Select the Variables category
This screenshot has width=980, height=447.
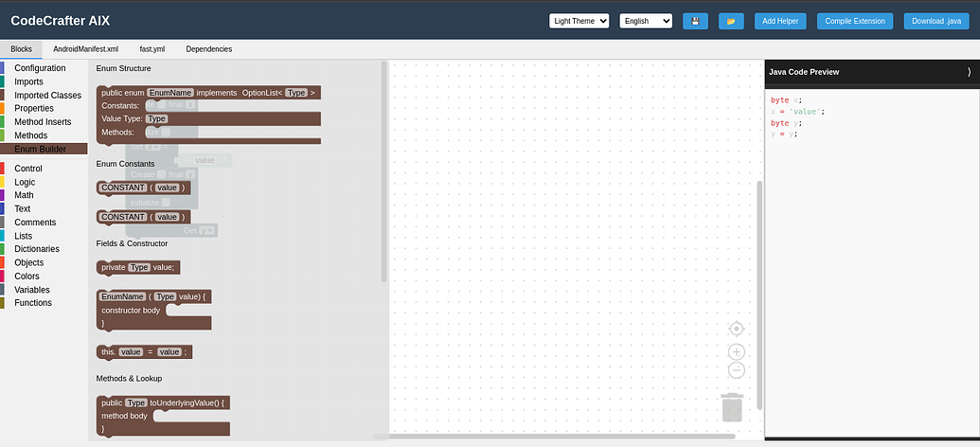tap(44, 290)
